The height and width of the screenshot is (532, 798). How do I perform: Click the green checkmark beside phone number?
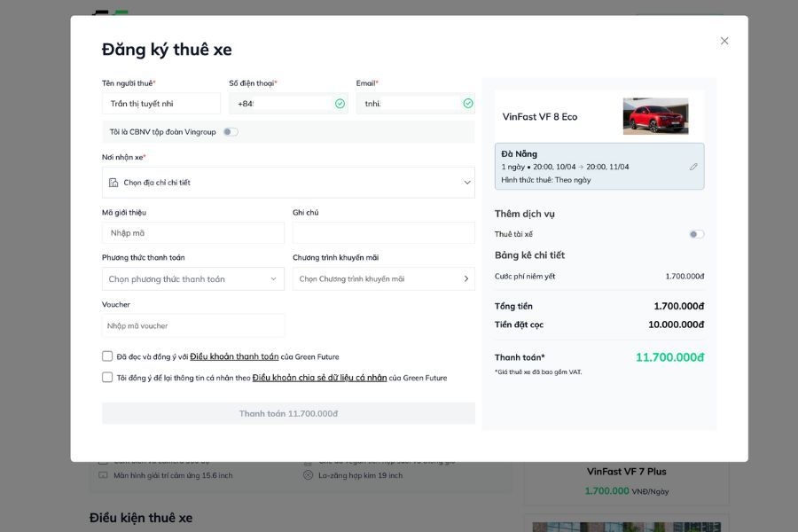pyautogui.click(x=340, y=104)
